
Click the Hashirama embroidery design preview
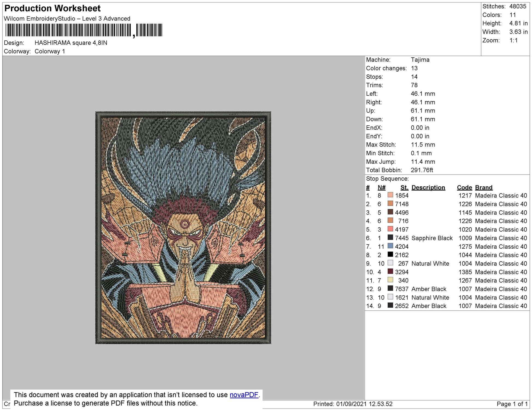183,227
